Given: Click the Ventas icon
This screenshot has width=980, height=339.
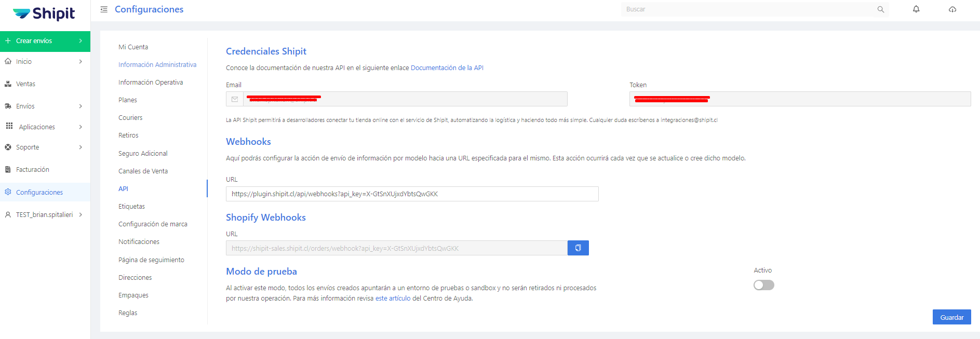Looking at the screenshot, I should (8, 84).
